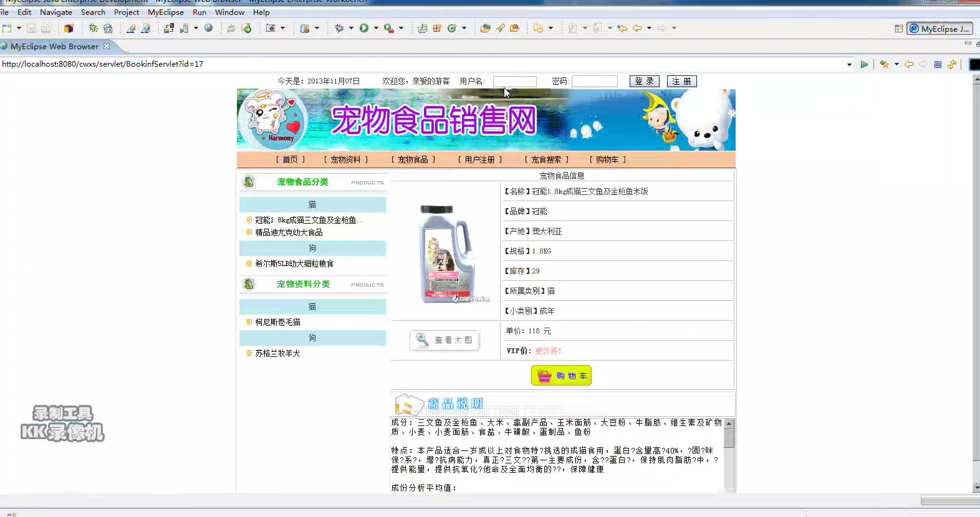
Task: Click the browser back arrow icon
Action: tap(909, 64)
